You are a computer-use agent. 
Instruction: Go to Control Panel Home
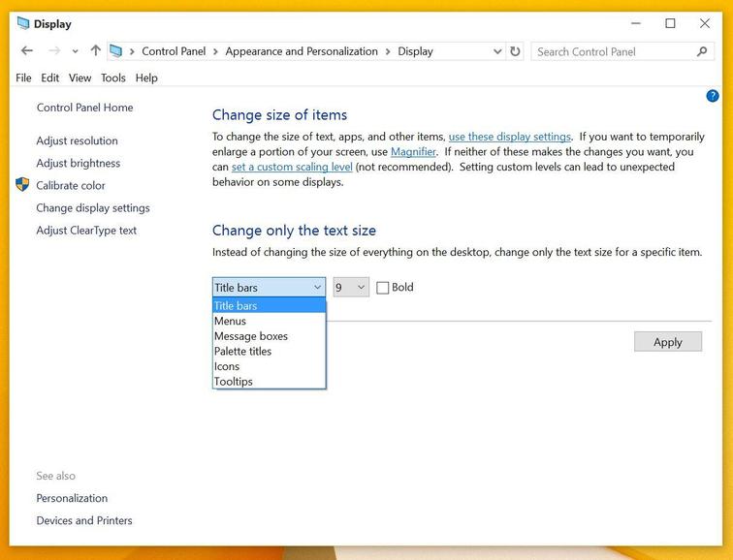click(x=84, y=108)
